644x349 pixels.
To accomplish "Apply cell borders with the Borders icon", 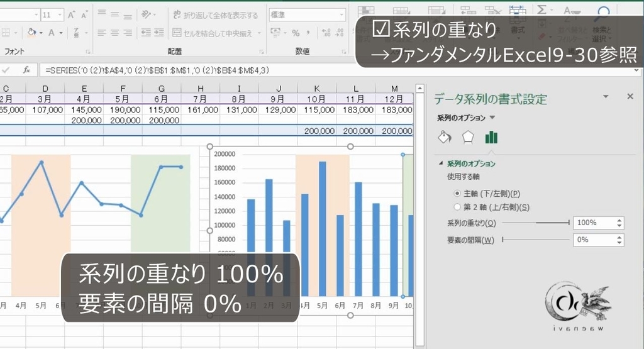I will [5, 33].
